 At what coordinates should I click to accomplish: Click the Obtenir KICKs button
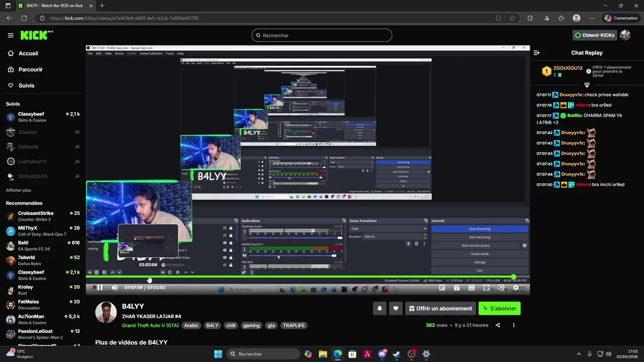pos(595,35)
